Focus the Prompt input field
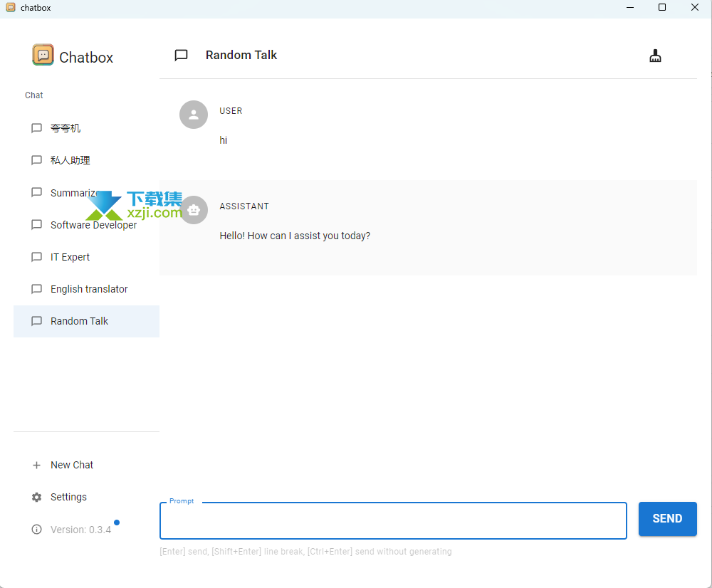 point(393,521)
